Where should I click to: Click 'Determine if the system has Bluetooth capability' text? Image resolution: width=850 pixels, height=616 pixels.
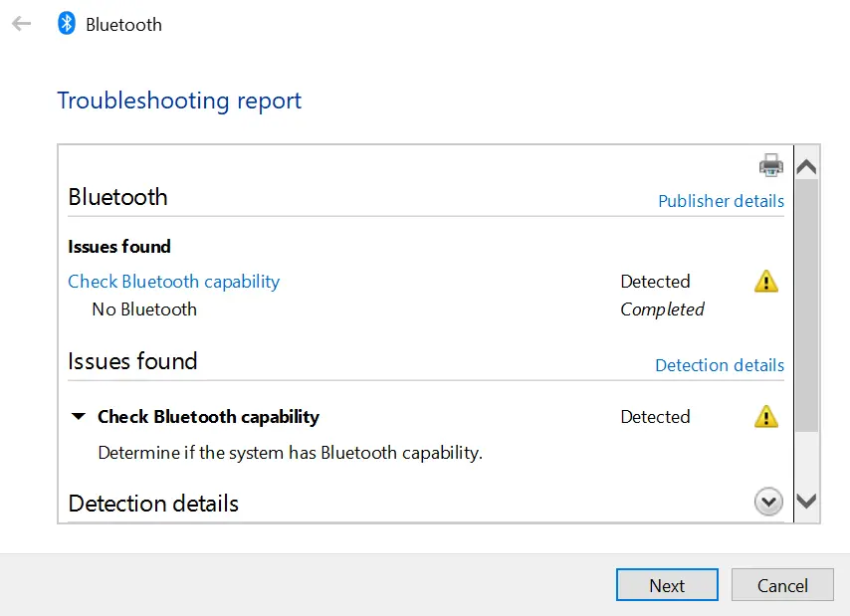[290, 453]
